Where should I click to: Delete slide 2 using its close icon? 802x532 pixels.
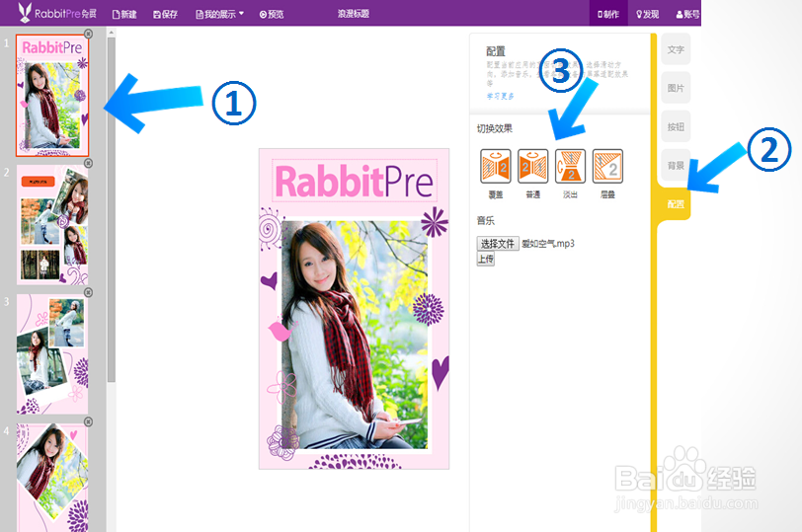(89, 163)
